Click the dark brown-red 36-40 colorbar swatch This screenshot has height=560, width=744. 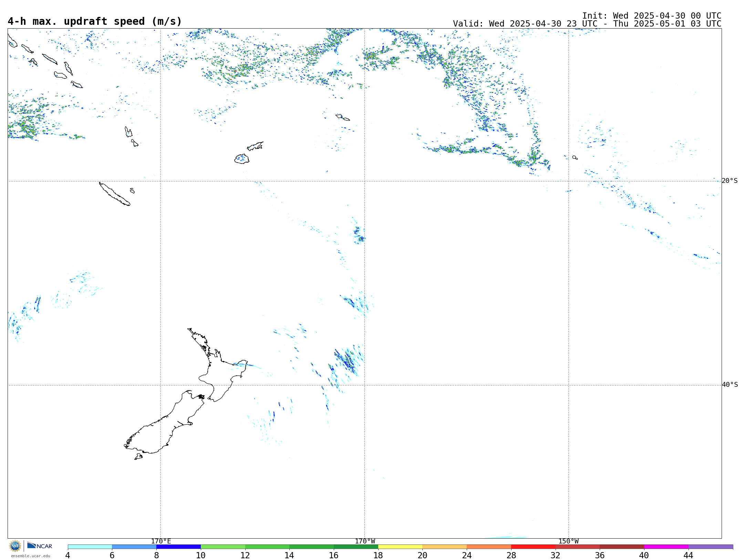[622, 547]
